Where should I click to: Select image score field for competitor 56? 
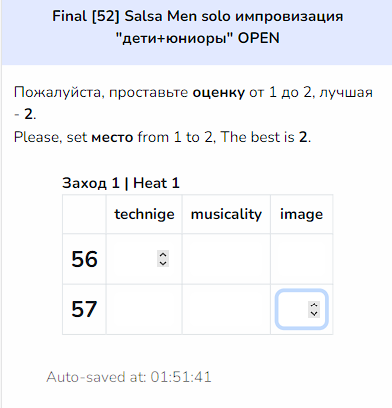(x=302, y=259)
